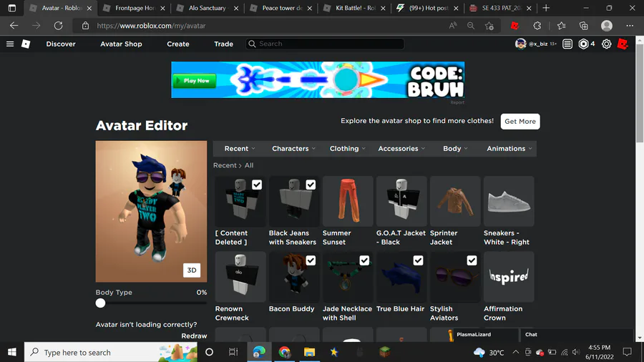Switch to the Alo Sanctuary tab
Screen dimensions: 644x362
(x=208, y=8)
